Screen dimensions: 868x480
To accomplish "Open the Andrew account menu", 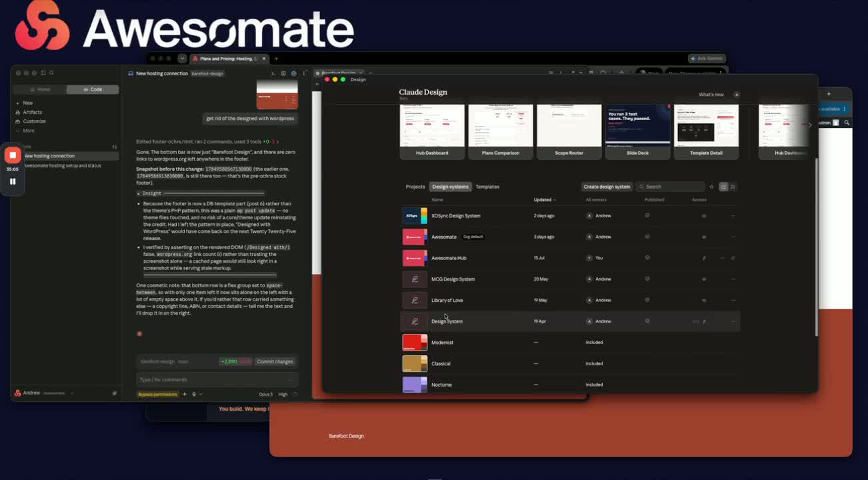I will (x=43, y=393).
